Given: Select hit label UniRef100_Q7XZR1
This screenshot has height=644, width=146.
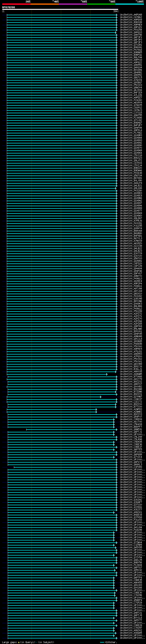Looking at the screenshot, I should [x=131, y=45].
